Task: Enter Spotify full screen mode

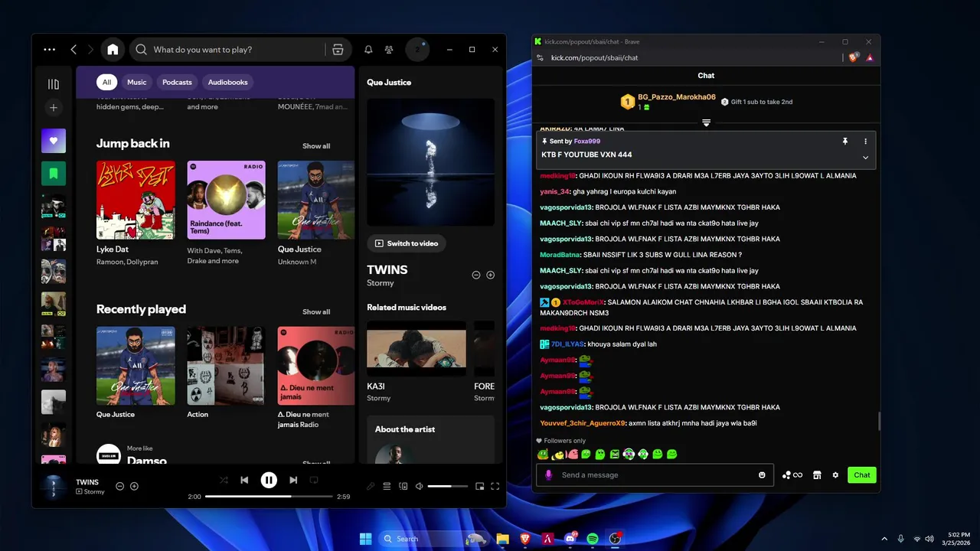Action: pyautogui.click(x=495, y=486)
